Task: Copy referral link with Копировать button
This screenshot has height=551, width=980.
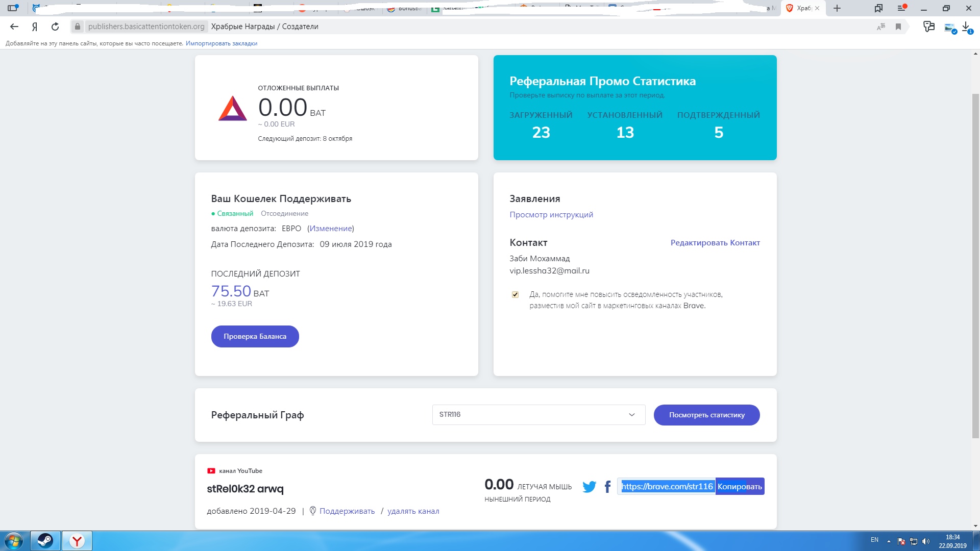Action: [x=740, y=487]
